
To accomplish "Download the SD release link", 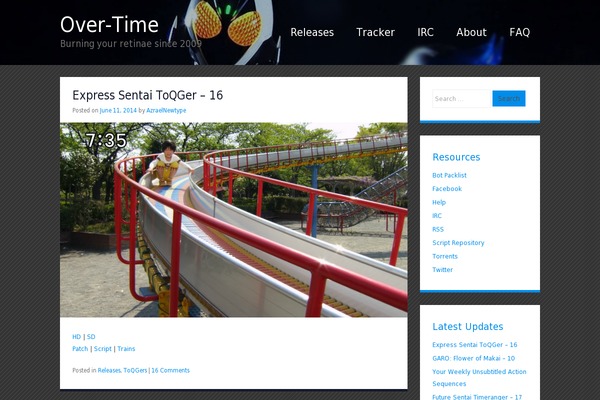I will (x=91, y=337).
